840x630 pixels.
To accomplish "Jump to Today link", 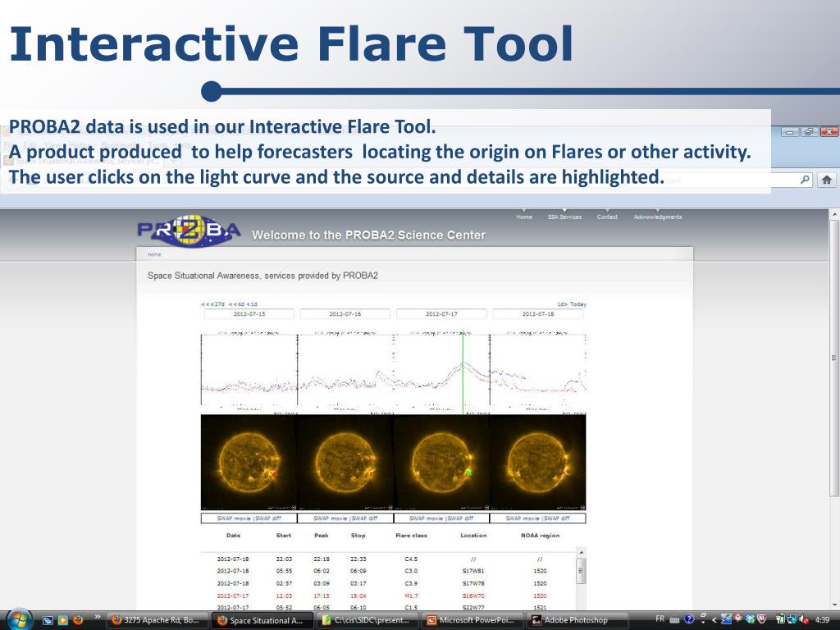I will (578, 304).
